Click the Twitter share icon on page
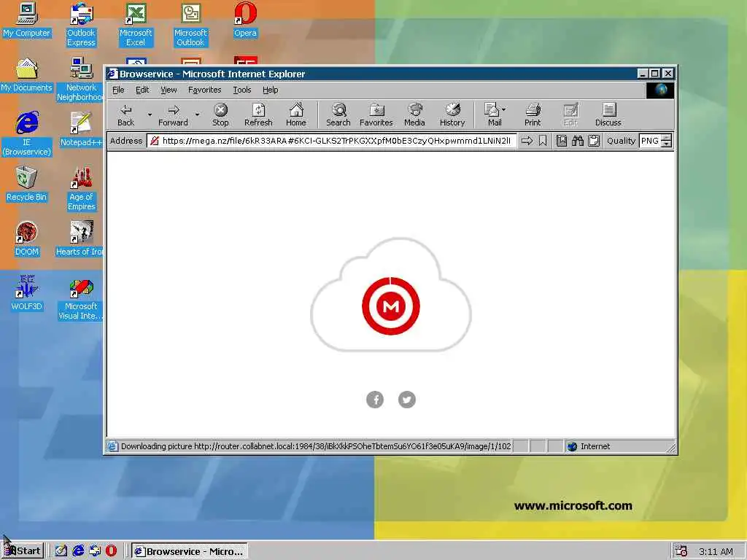This screenshot has width=747, height=560. 407,400
